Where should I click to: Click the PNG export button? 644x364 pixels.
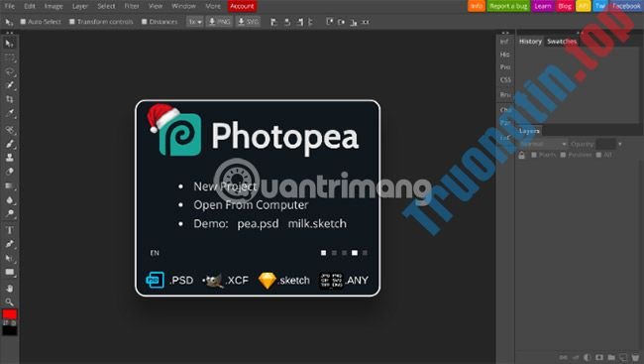219,22
